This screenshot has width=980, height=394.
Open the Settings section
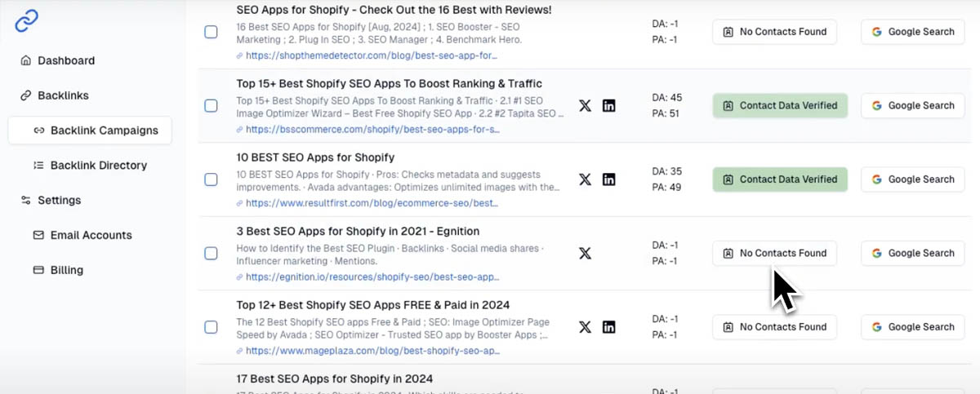click(x=51, y=200)
